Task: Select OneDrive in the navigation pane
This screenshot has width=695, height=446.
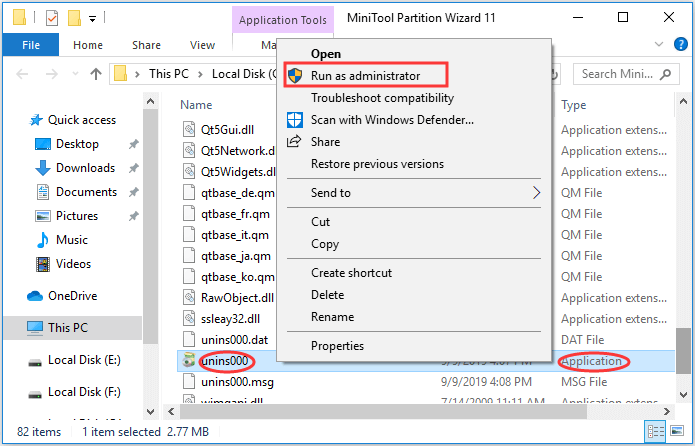Action: click(62, 296)
